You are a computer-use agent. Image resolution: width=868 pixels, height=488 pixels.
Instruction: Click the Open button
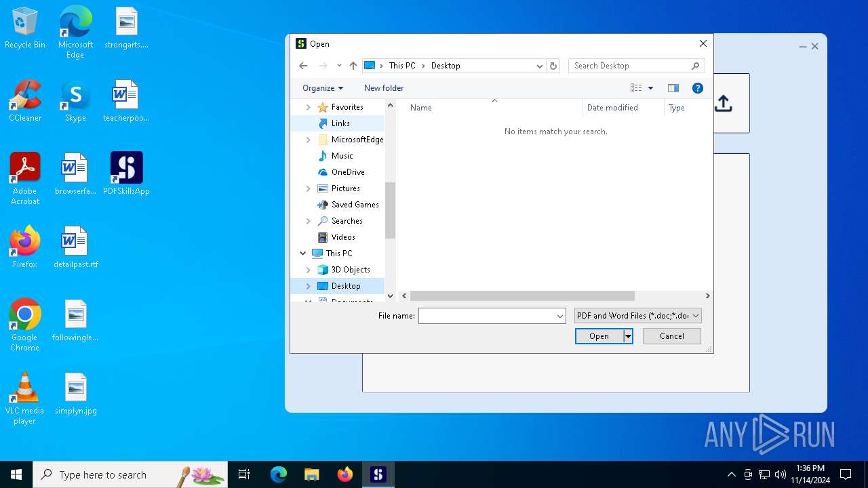pos(599,336)
